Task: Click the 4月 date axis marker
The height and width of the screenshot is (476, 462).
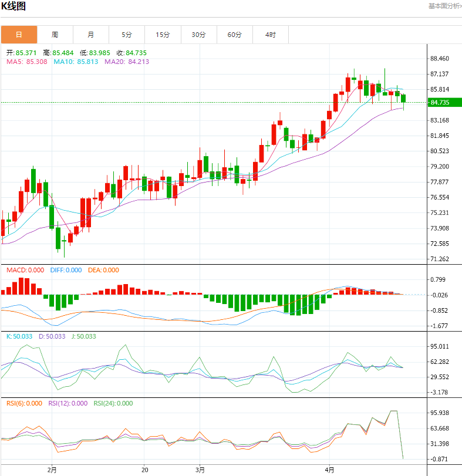Action: pos(330,470)
